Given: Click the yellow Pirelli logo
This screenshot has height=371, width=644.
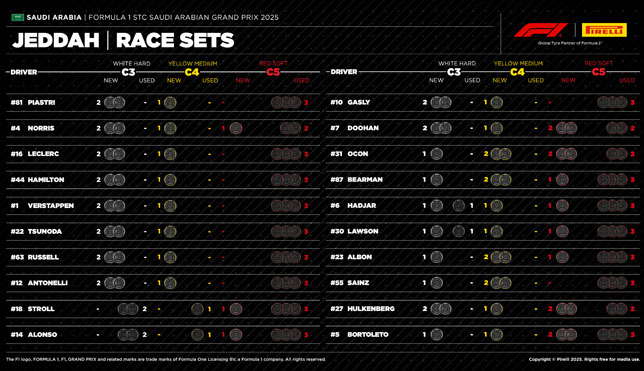Looking at the screenshot, I should coord(604,30).
